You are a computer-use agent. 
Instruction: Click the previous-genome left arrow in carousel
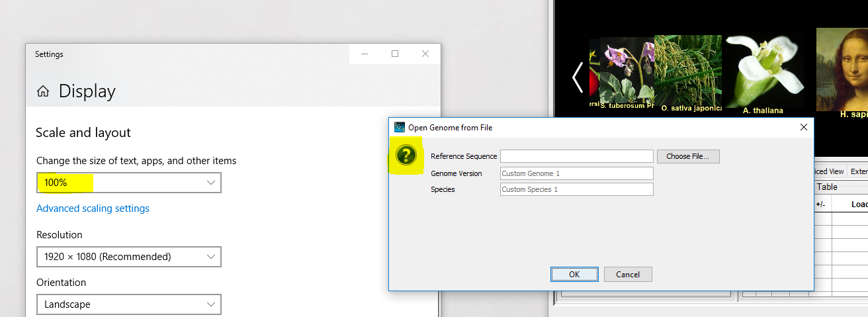tap(578, 77)
